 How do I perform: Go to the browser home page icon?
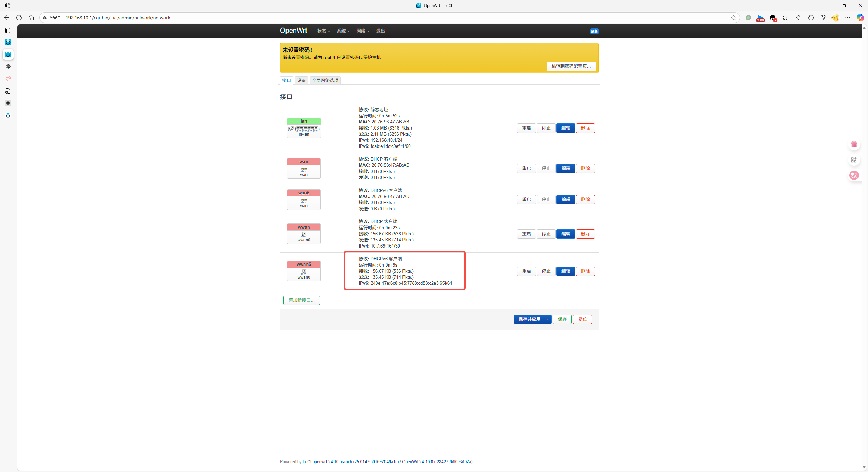(31, 18)
